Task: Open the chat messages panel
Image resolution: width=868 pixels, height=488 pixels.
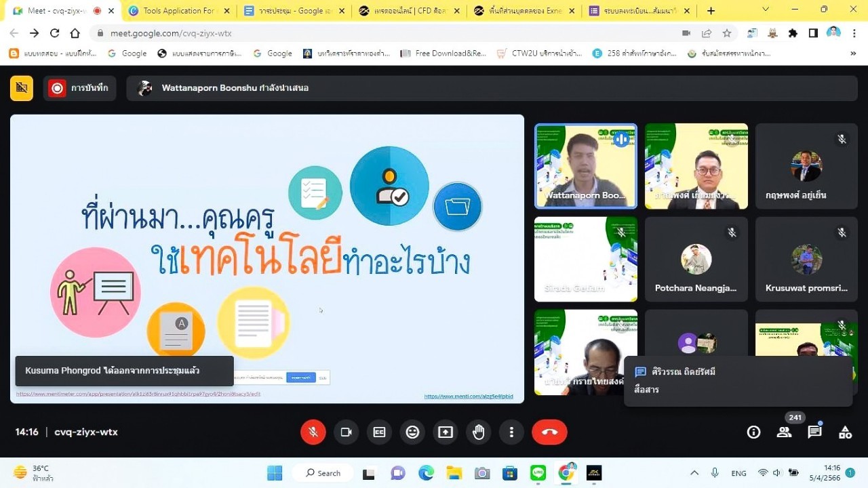Action: 814,432
